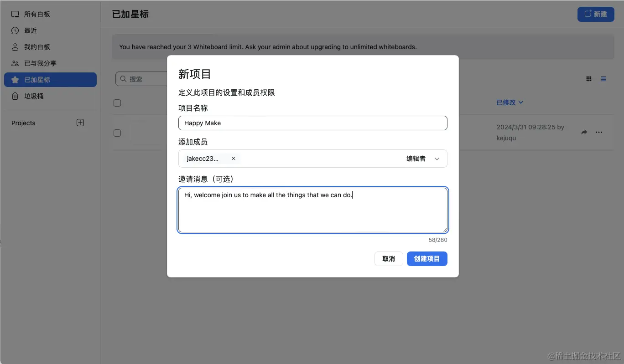This screenshot has width=624, height=364.
Task: Click the plus icon beside Projects
Action: pyautogui.click(x=80, y=123)
